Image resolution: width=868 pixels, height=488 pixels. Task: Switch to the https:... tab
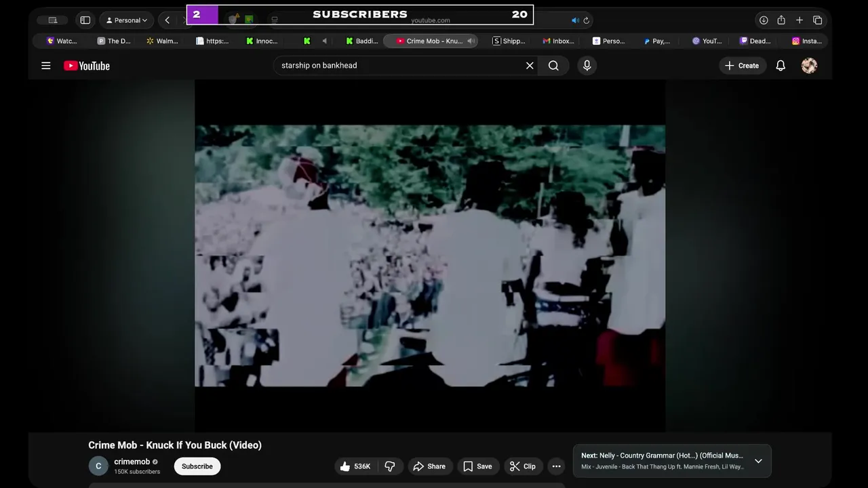[212, 41]
